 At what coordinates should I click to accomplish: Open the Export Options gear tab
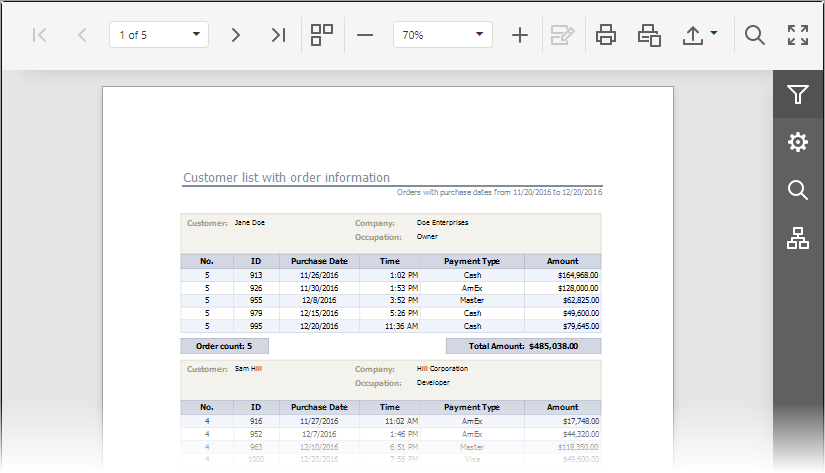point(797,143)
